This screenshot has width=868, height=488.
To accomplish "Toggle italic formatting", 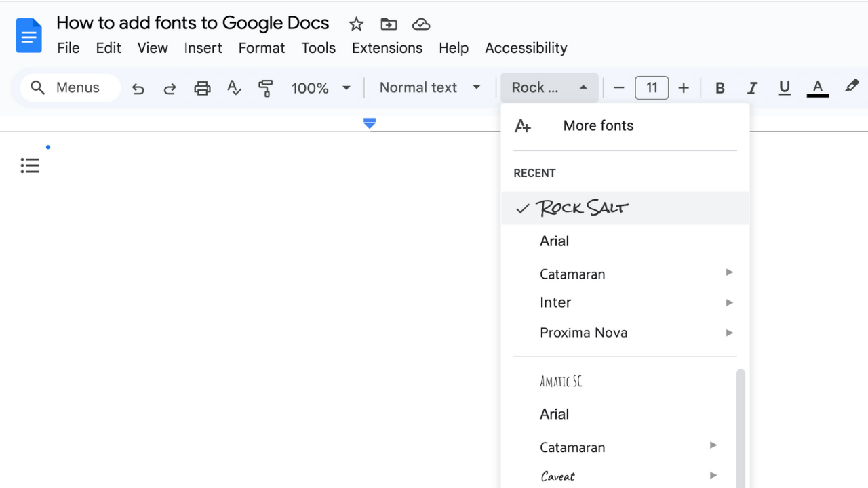I will 752,88.
